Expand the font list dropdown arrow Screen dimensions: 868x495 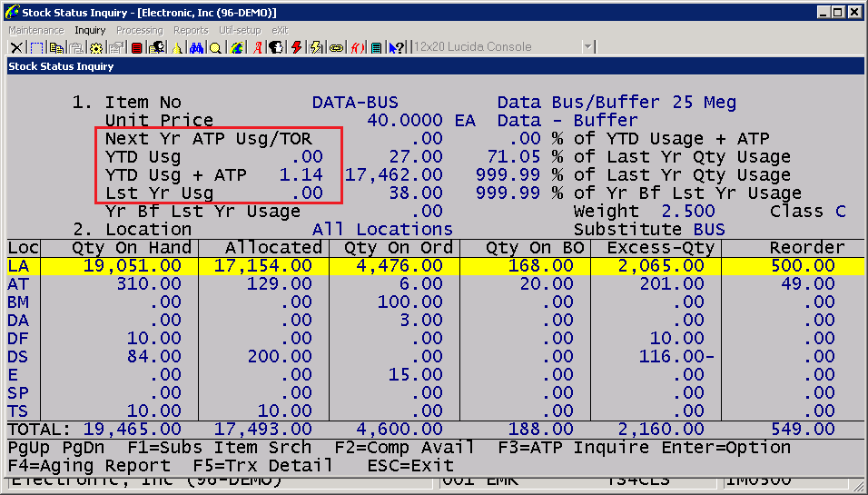[587, 47]
